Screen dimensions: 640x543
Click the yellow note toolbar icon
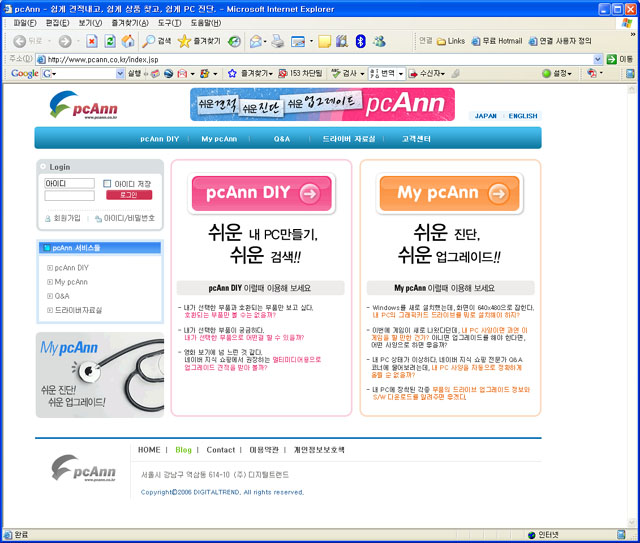(324, 41)
